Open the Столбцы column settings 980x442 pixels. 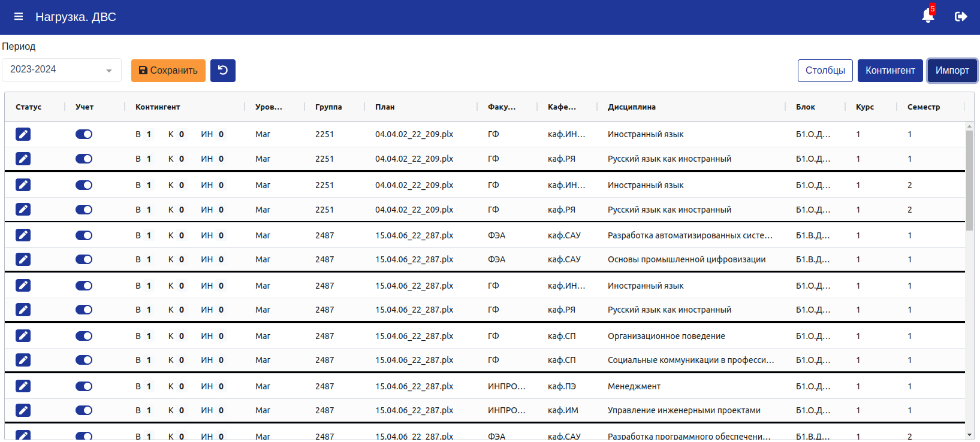pos(825,71)
